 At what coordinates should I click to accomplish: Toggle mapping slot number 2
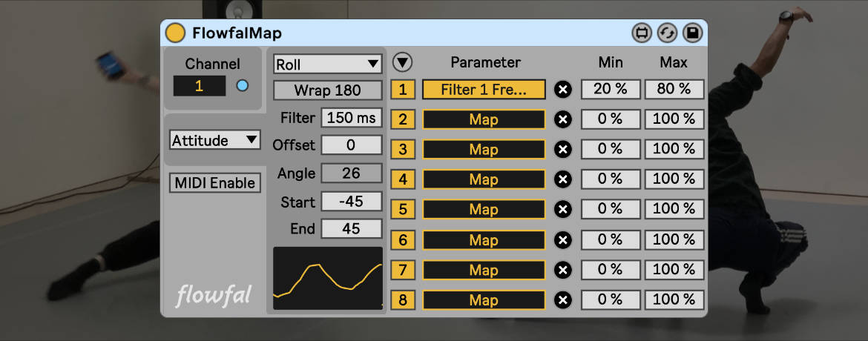[x=403, y=119]
